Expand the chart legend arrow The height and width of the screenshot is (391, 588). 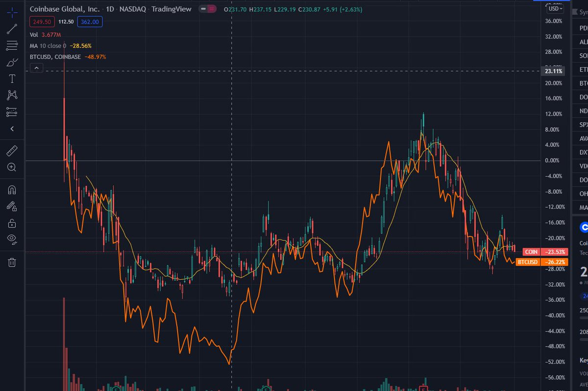click(36, 68)
